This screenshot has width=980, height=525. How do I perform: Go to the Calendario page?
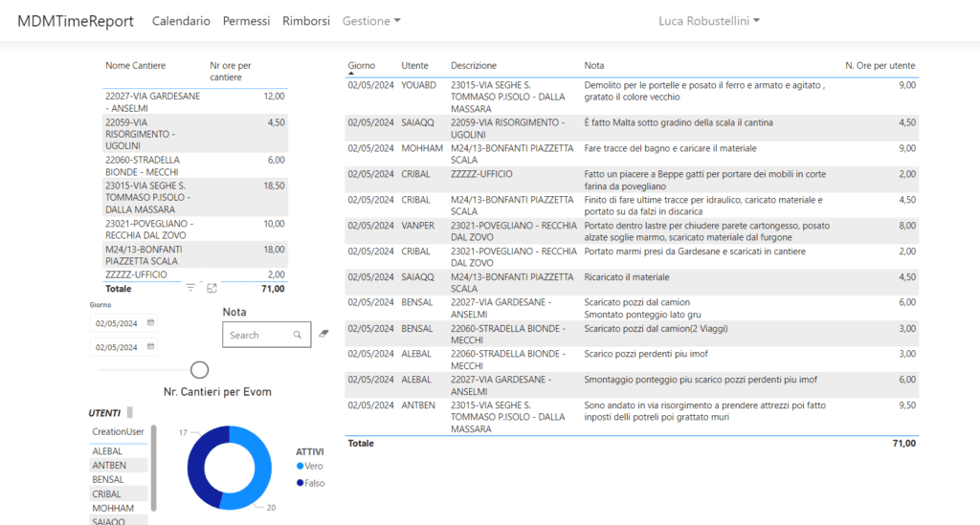[x=181, y=21]
